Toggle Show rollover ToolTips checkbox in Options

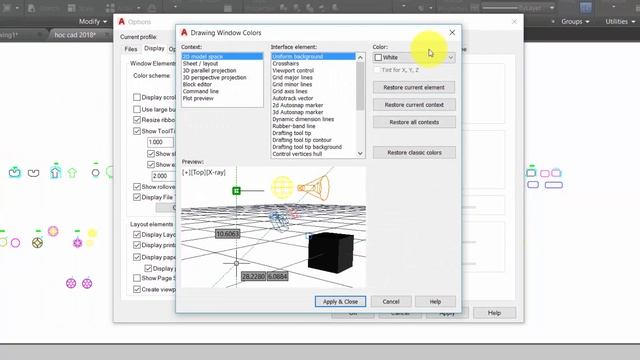coord(137,187)
